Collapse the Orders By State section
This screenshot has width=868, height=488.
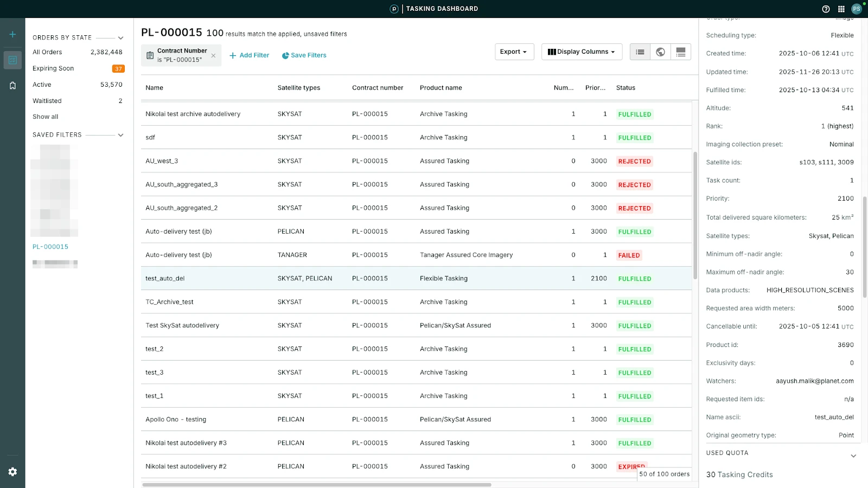[120, 38]
